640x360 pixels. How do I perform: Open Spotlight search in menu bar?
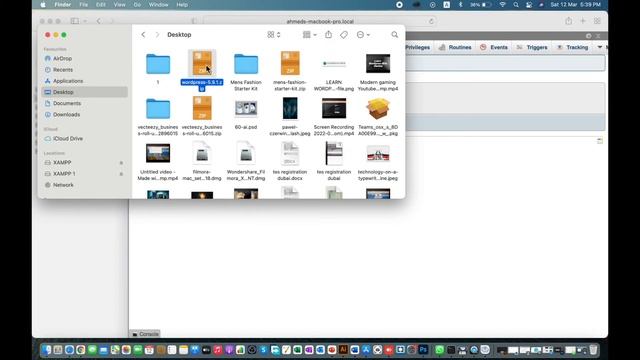516,4
